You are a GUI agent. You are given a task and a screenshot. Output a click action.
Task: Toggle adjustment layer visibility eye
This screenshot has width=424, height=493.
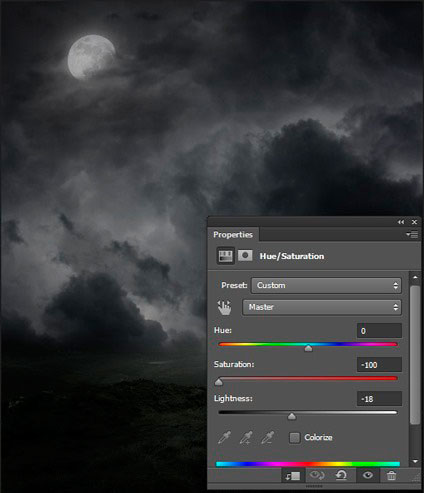(x=368, y=475)
